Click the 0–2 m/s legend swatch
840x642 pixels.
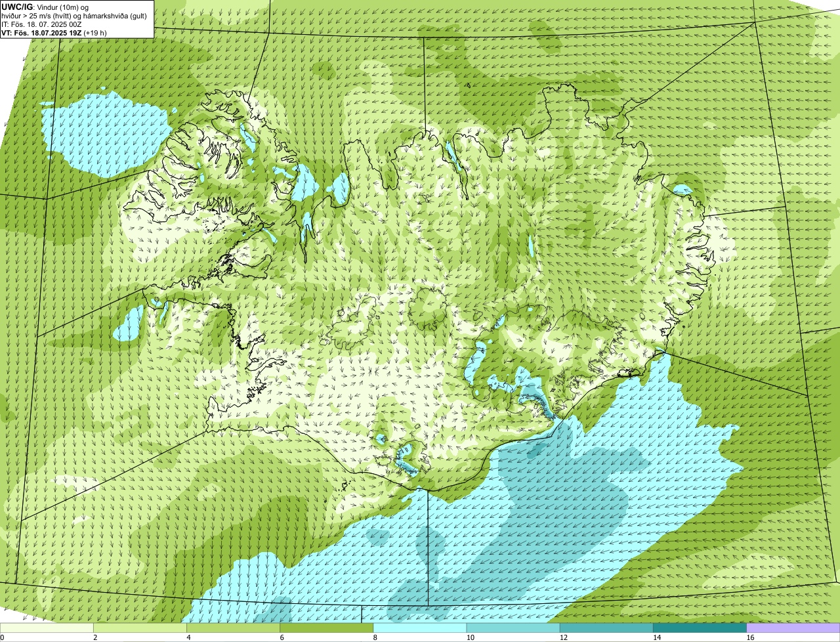pyautogui.click(x=47, y=628)
